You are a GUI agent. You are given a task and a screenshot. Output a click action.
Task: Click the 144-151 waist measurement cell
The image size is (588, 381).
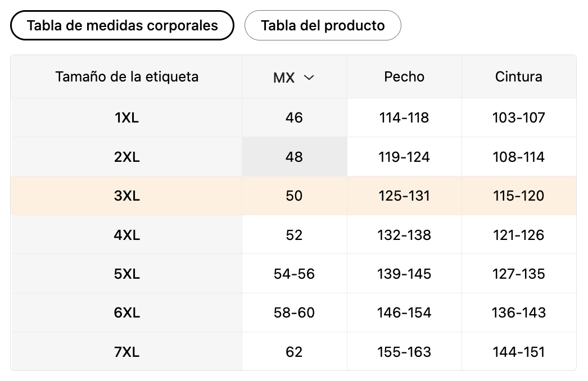[x=519, y=352]
